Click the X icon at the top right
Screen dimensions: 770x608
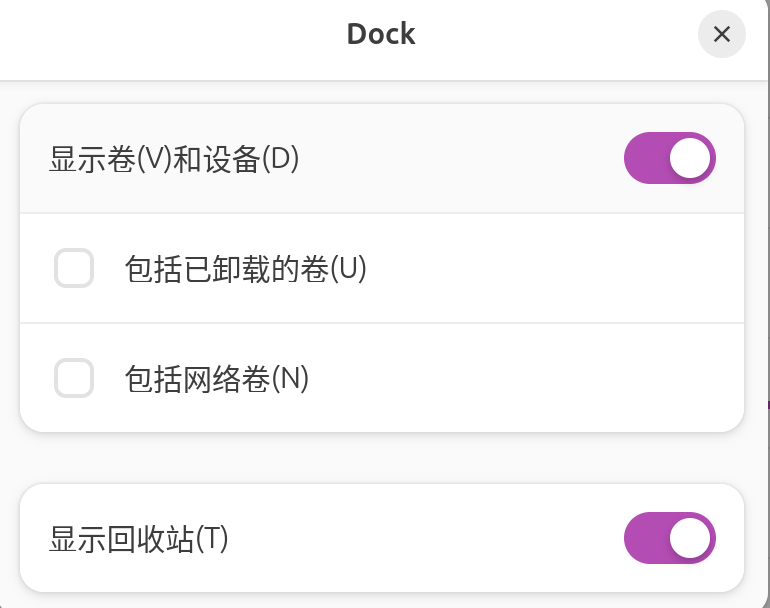click(x=721, y=34)
